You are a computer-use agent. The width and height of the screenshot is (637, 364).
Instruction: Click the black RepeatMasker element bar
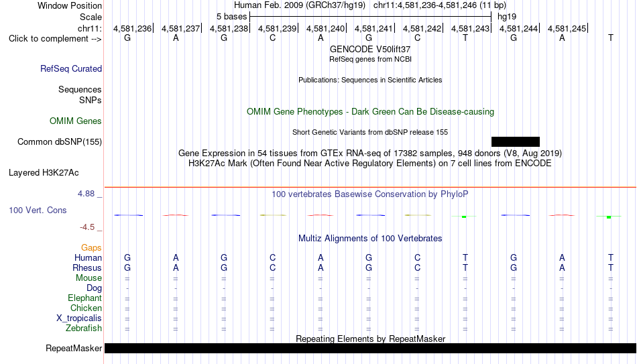pyautogui.click(x=371, y=348)
